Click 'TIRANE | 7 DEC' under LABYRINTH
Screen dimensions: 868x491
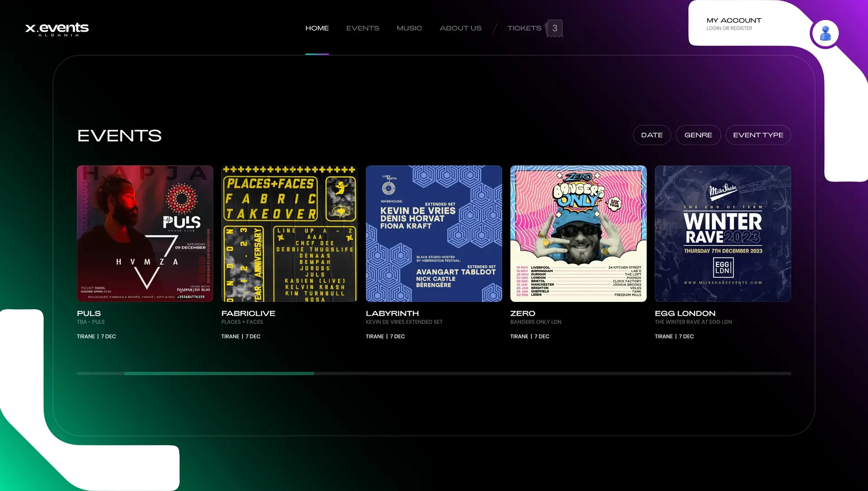[385, 337]
